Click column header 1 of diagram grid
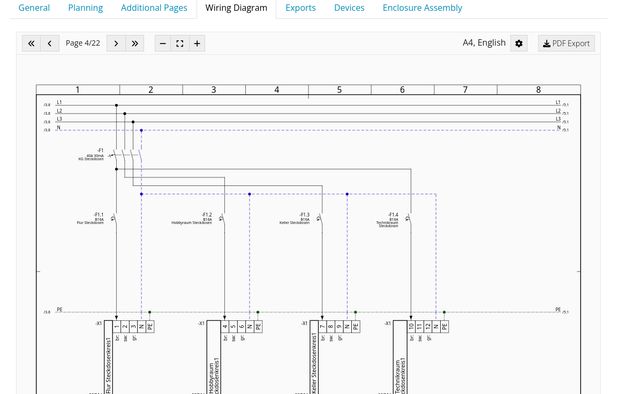Viewport: 618px width, 394px height. [78, 89]
